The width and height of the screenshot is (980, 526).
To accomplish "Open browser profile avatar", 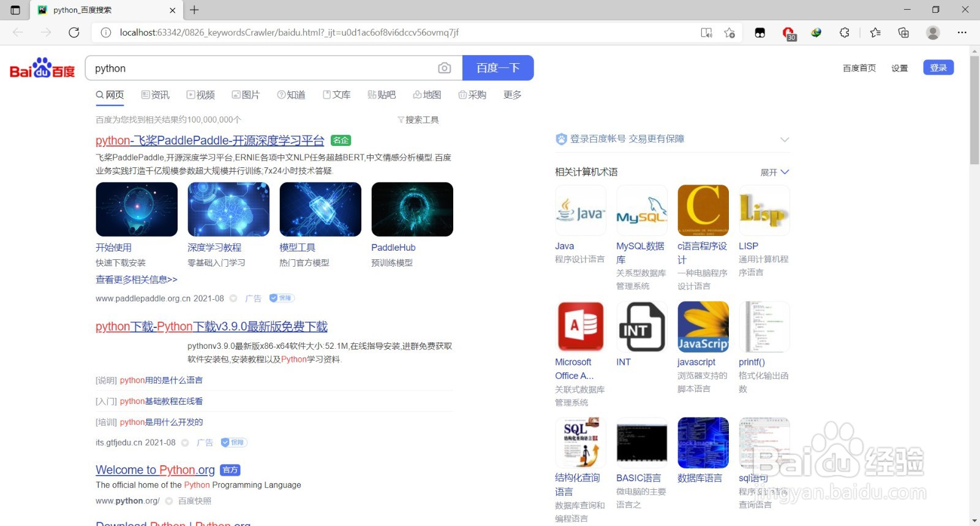I will pos(933,32).
